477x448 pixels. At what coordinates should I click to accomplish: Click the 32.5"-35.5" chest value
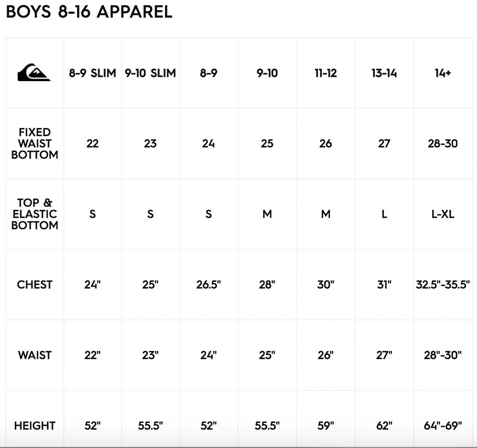(443, 285)
